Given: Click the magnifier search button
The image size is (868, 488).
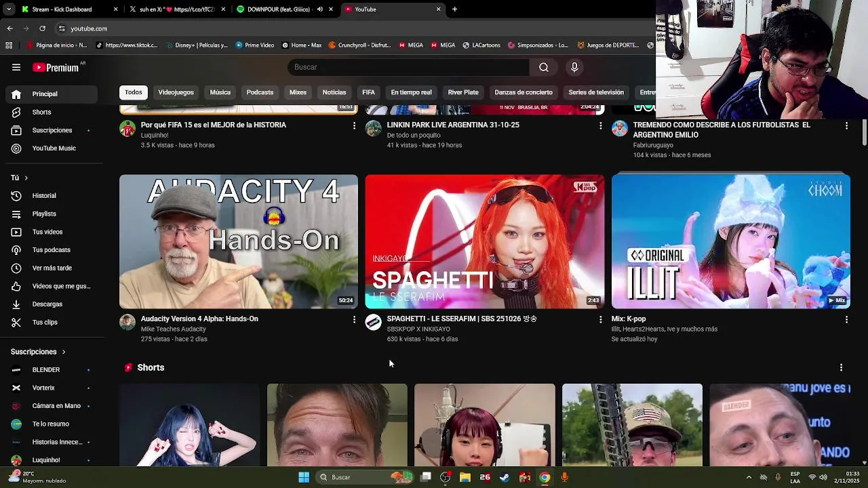Looking at the screenshot, I should coord(544,67).
